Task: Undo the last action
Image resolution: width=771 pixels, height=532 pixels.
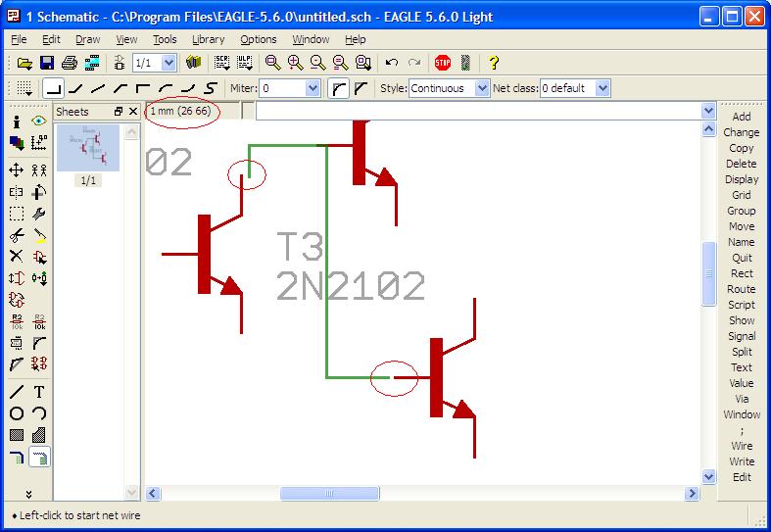Action: point(392,63)
